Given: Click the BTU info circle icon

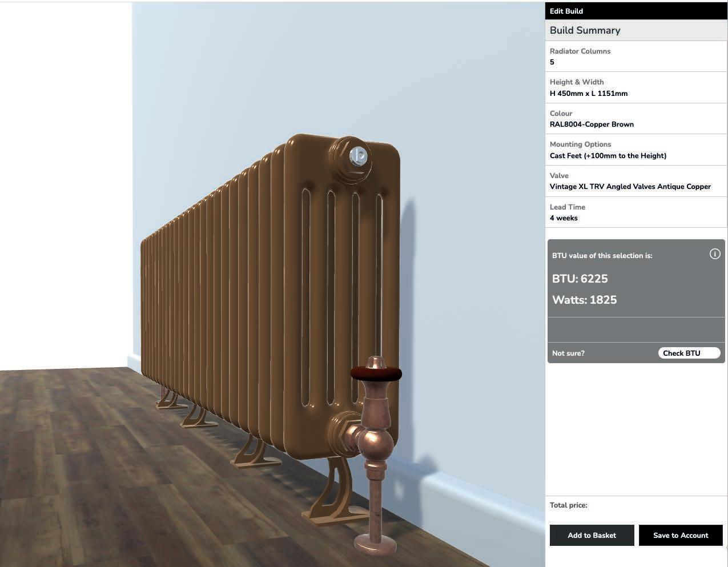Looking at the screenshot, I should click(714, 254).
